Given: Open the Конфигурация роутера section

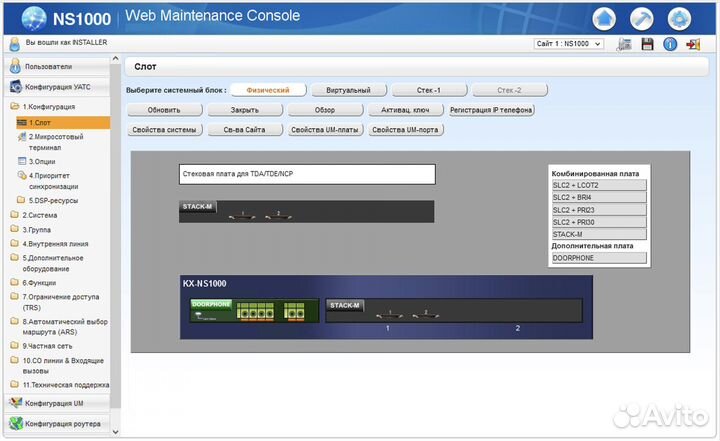Looking at the screenshot, I should coord(62,424).
